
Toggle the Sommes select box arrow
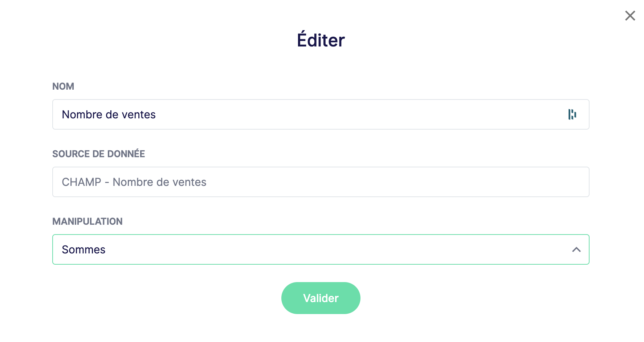tap(576, 249)
